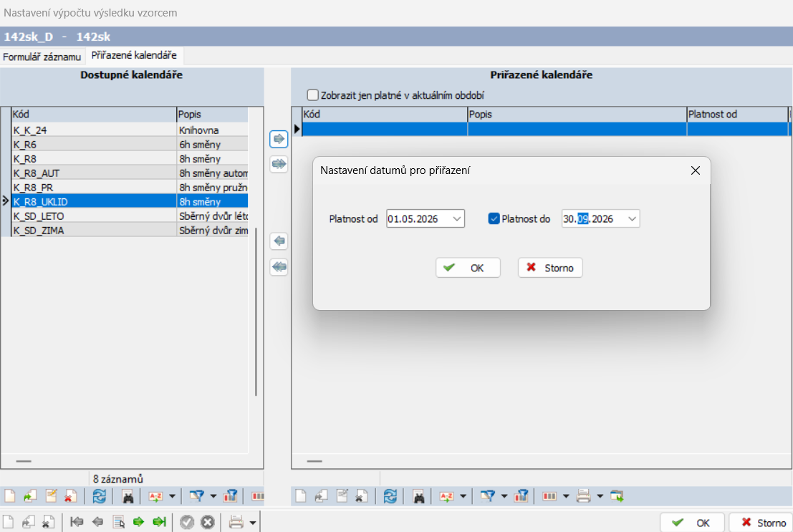The height and width of the screenshot is (532, 793).
Task: Open record list icon in bottom navigation toolbar
Action: tap(118, 521)
